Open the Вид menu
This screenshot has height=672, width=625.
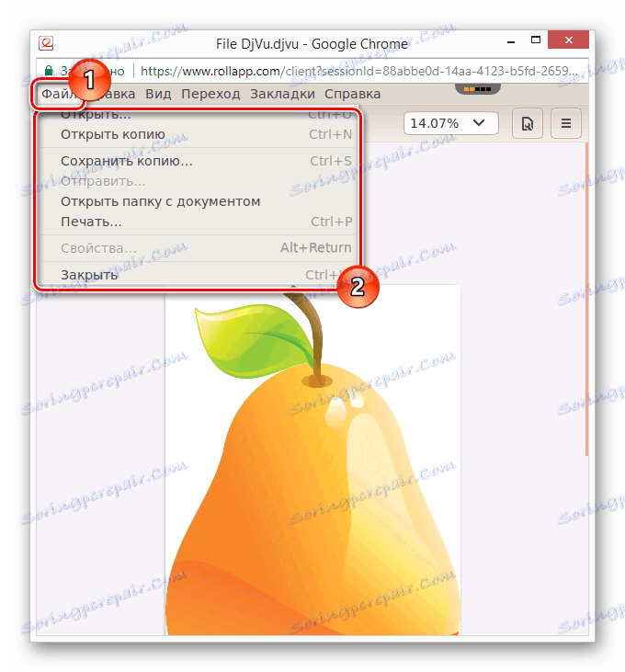point(158,94)
